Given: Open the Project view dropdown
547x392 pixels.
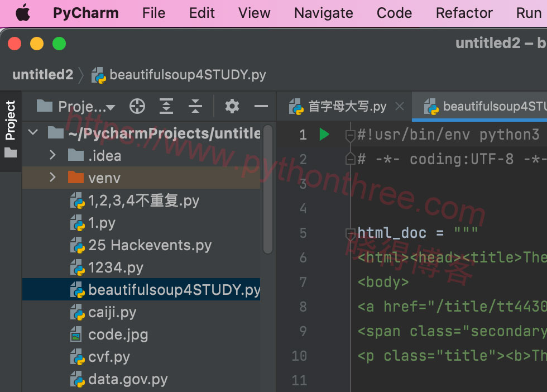Looking at the screenshot, I should coord(76,107).
